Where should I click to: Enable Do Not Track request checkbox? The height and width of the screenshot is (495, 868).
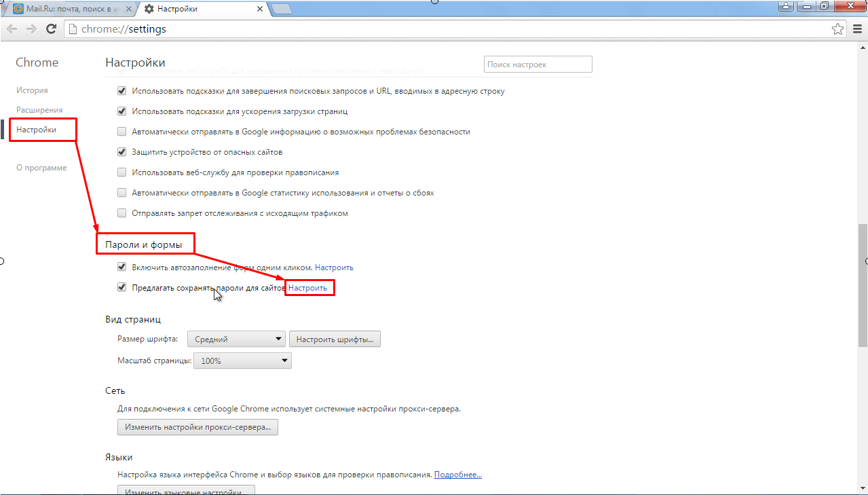click(122, 213)
